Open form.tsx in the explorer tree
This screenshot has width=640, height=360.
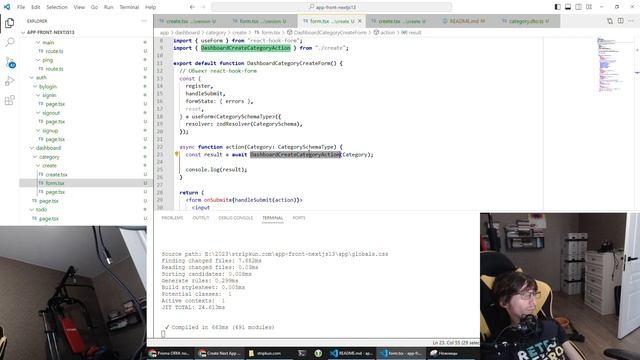click(55, 183)
